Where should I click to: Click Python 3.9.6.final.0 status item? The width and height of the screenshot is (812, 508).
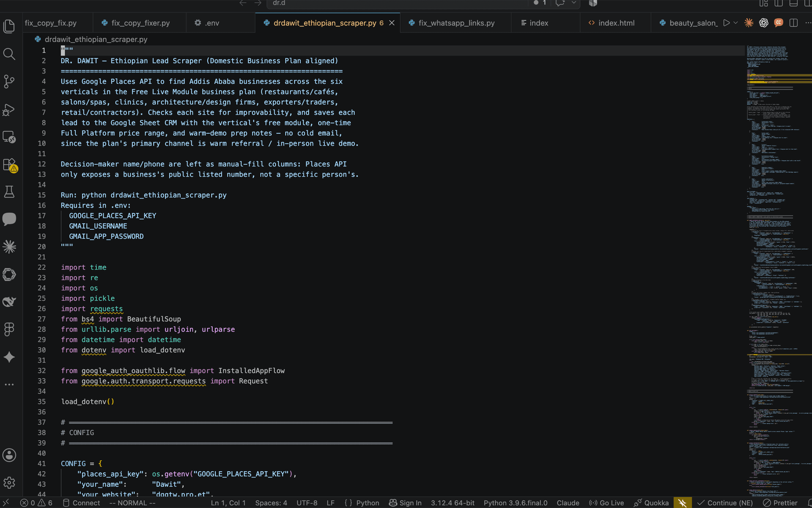click(515, 503)
